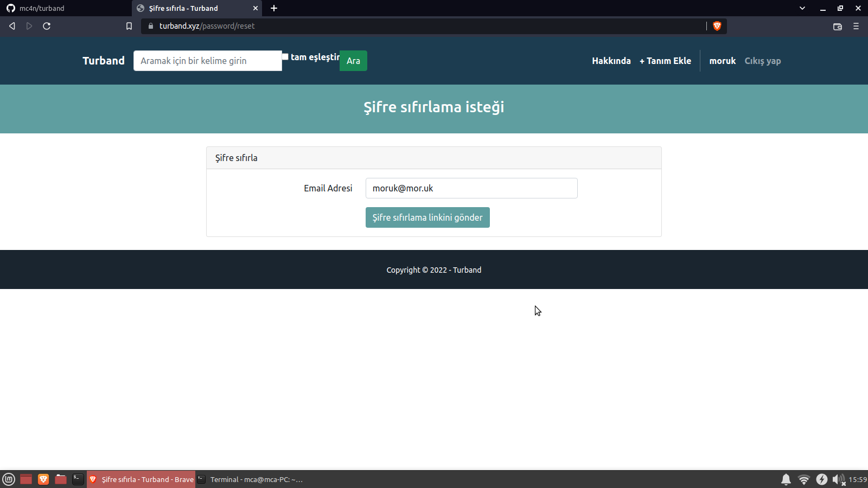Click the volume speaker tray icon

click(x=839, y=479)
